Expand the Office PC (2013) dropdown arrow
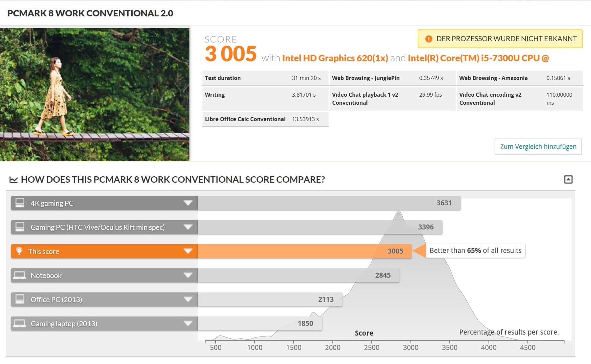Screen dimensions: 591x364 click(188, 299)
